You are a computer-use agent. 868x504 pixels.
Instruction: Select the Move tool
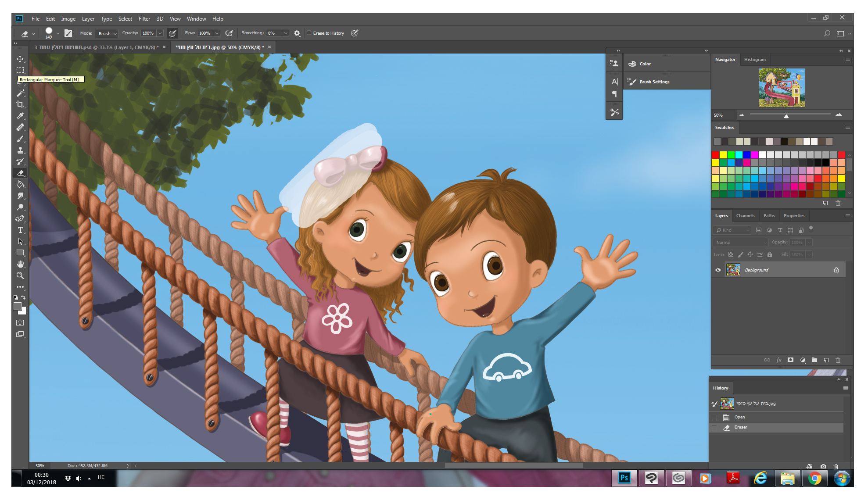pos(20,59)
